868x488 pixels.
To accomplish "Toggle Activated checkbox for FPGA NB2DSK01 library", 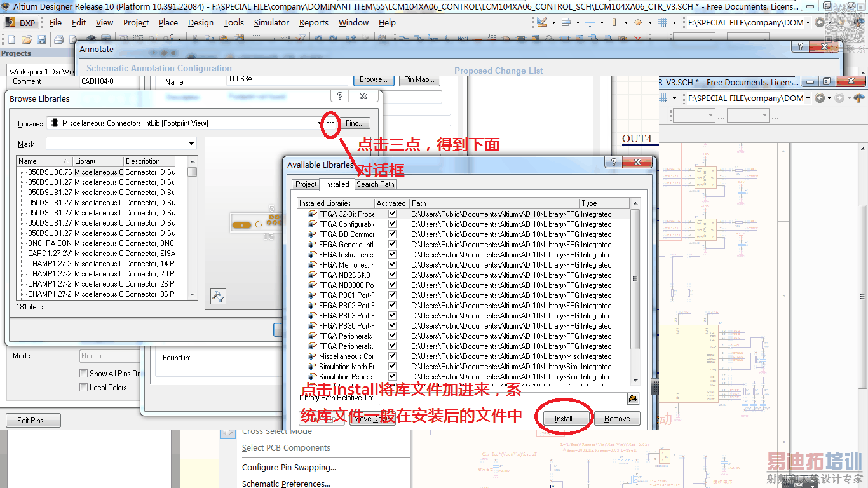I will click(x=392, y=275).
